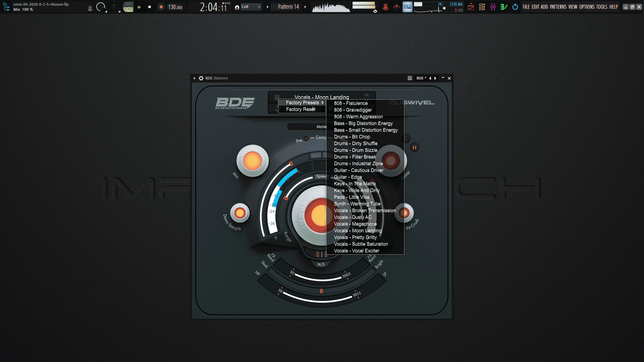Open the green Piano roll icon
The height and width of the screenshot is (362, 644).
[504, 7]
